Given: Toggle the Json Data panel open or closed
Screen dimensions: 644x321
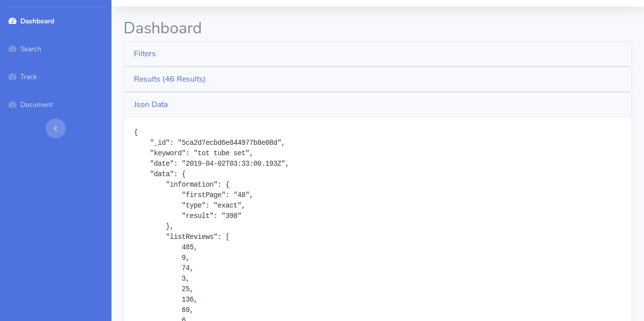Looking at the screenshot, I should click(x=151, y=104).
